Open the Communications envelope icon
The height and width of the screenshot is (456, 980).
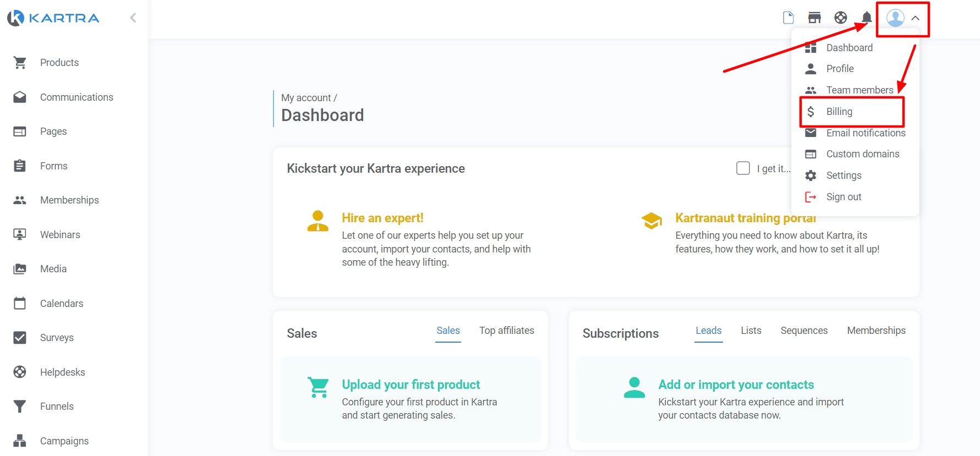coord(20,97)
